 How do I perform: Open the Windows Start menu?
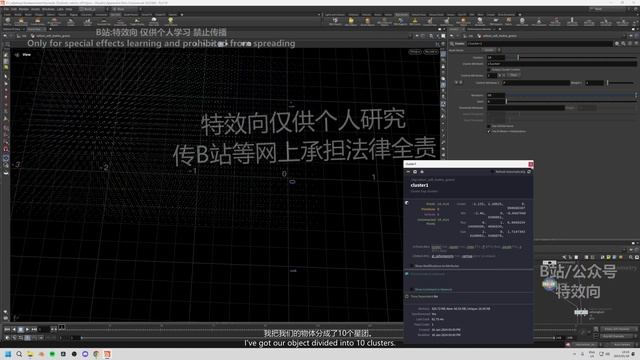(8, 354)
